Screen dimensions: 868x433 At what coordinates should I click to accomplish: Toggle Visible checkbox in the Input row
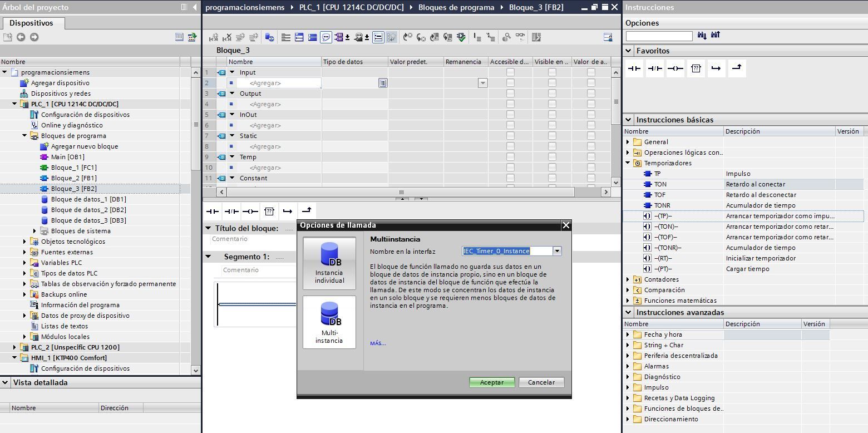click(552, 72)
